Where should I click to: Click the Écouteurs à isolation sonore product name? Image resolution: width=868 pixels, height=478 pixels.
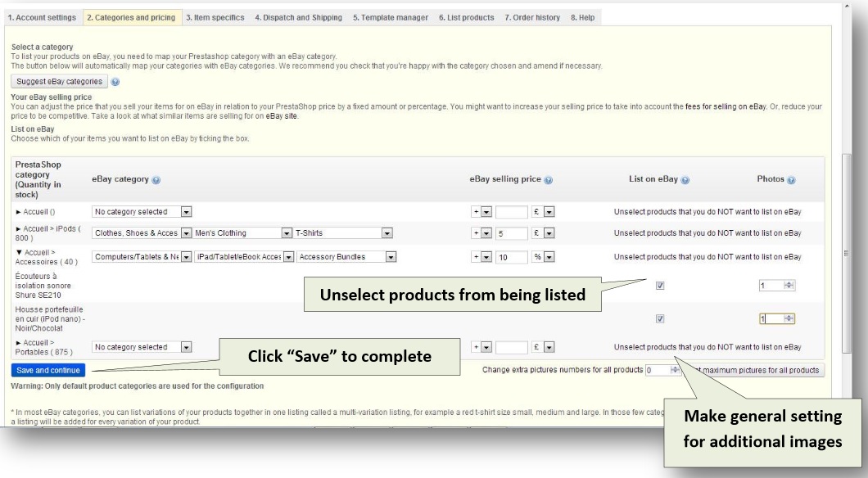(43, 286)
